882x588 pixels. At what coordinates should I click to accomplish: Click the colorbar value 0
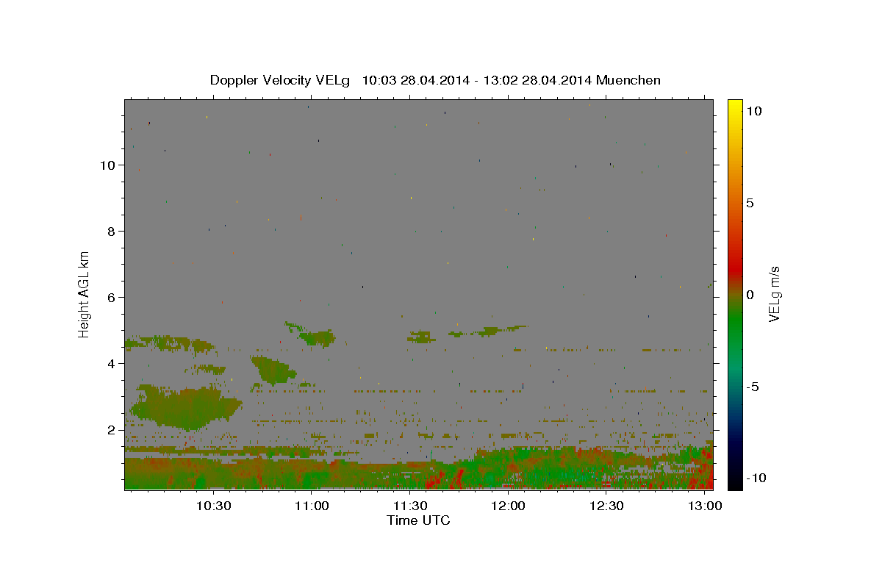click(x=750, y=295)
